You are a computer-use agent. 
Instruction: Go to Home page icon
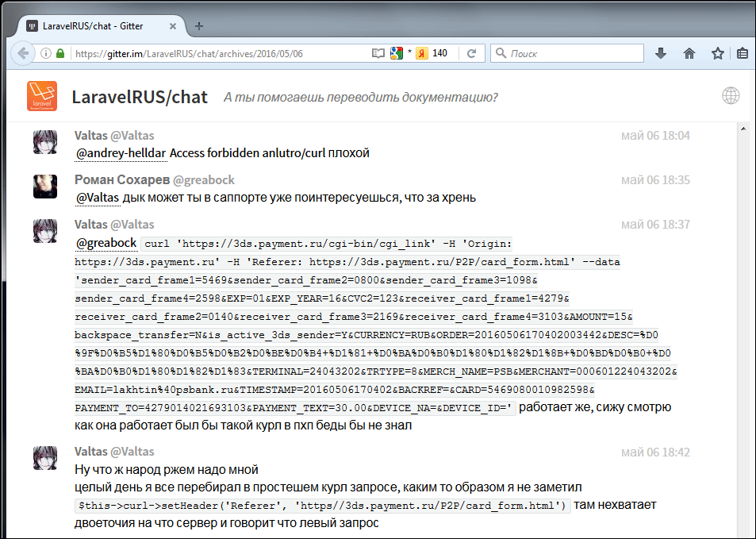coord(689,53)
